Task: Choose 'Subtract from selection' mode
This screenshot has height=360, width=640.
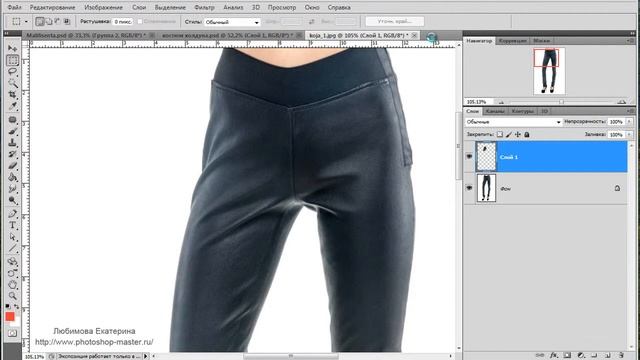Action: 58,21
